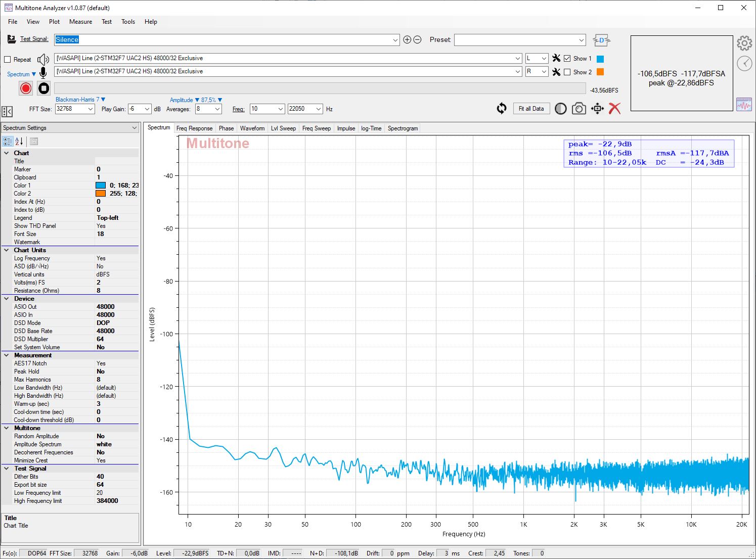756x559 pixels.
Task: Check the Show 2 checkbox
Action: tap(567, 72)
